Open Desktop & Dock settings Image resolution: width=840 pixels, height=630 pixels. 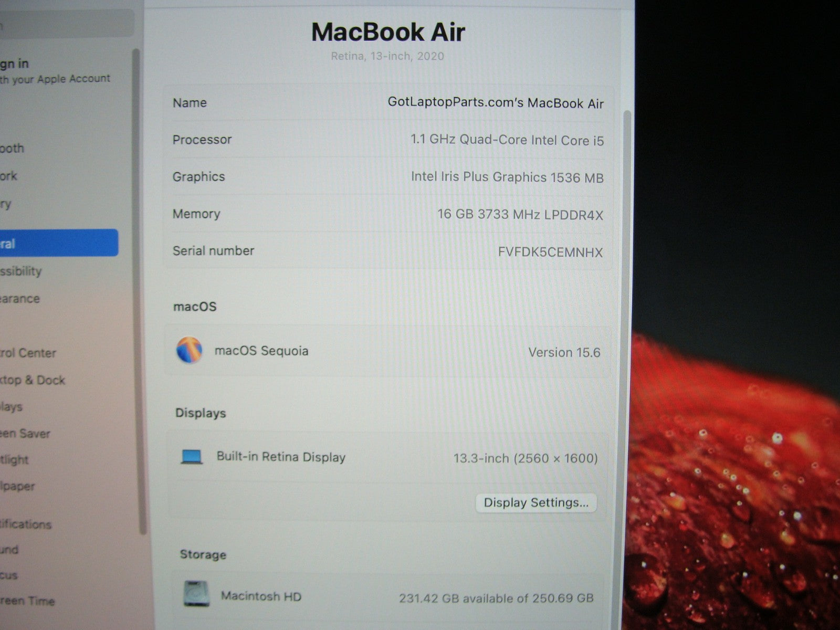[x=33, y=380]
